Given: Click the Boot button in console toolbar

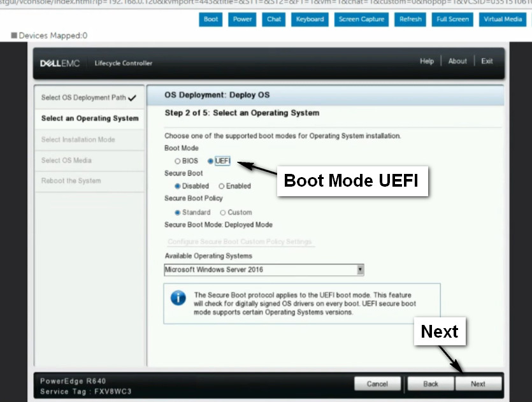Looking at the screenshot, I should (x=211, y=19).
